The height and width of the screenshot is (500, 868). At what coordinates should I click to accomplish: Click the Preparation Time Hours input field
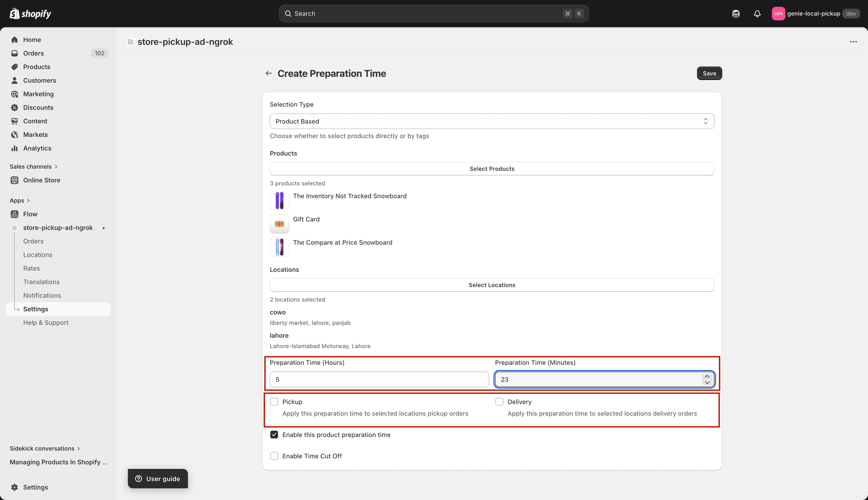[379, 379]
